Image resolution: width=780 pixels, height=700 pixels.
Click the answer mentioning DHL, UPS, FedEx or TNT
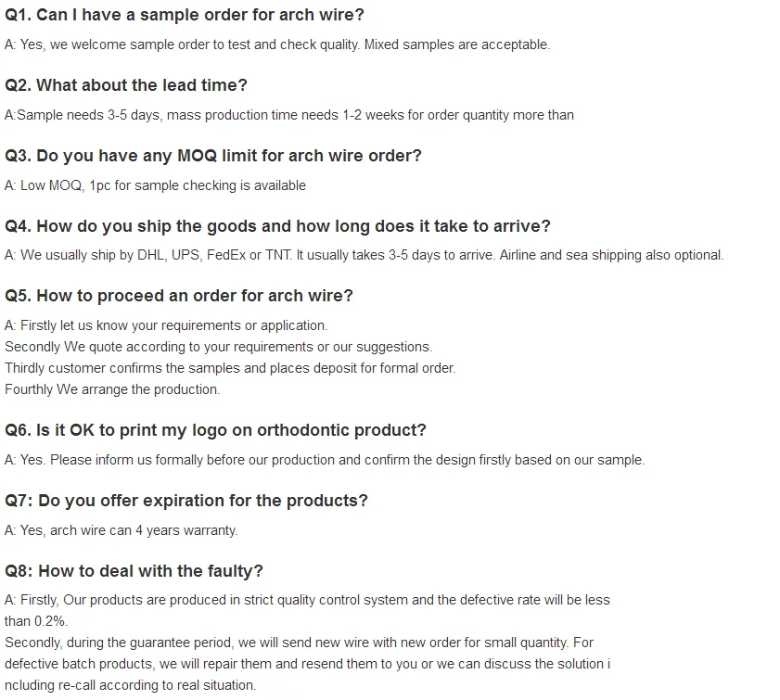tap(364, 255)
